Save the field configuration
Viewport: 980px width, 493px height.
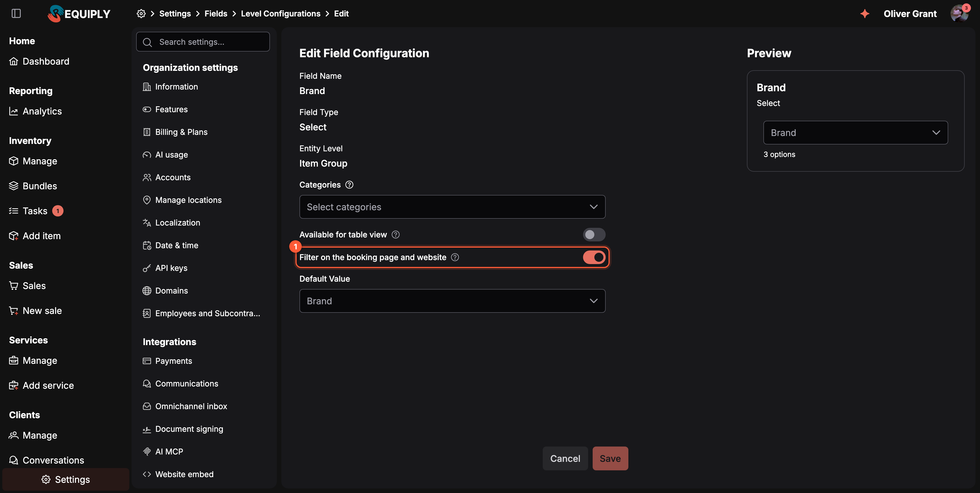(x=610, y=458)
